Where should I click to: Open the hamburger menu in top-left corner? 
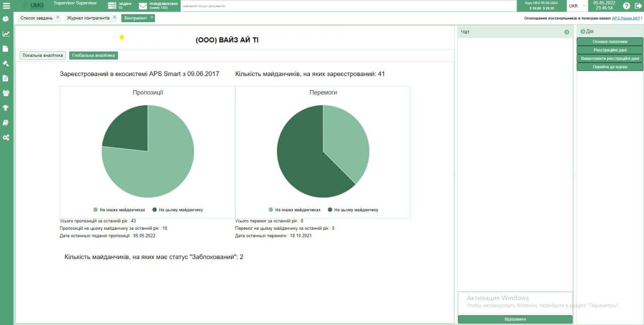point(6,6)
